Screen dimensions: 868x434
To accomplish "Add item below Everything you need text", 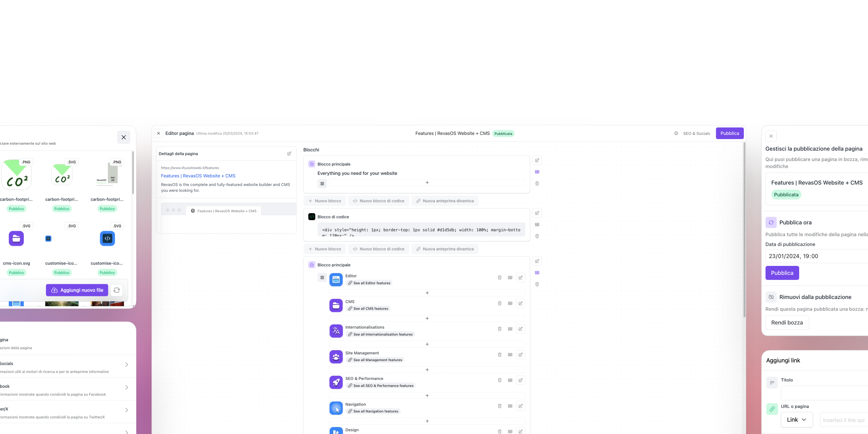I will 427,183.
